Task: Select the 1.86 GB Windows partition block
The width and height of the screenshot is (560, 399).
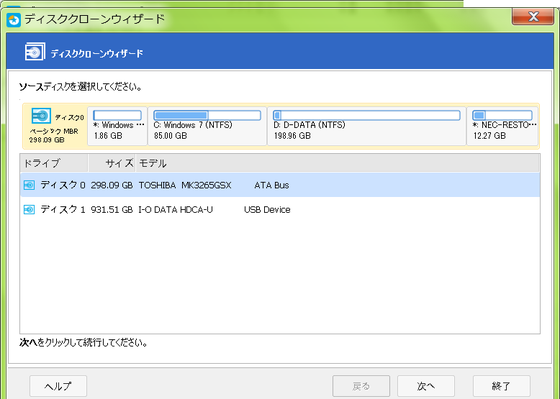Action: coord(118,126)
